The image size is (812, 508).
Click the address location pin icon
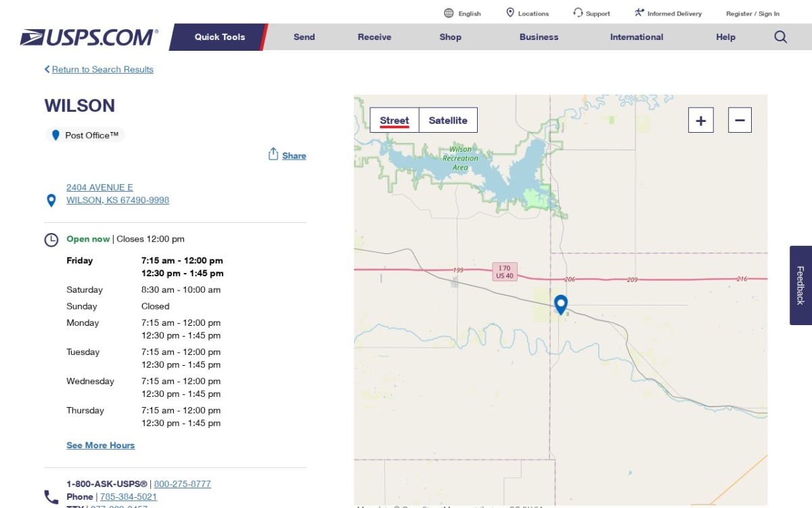pyautogui.click(x=51, y=200)
